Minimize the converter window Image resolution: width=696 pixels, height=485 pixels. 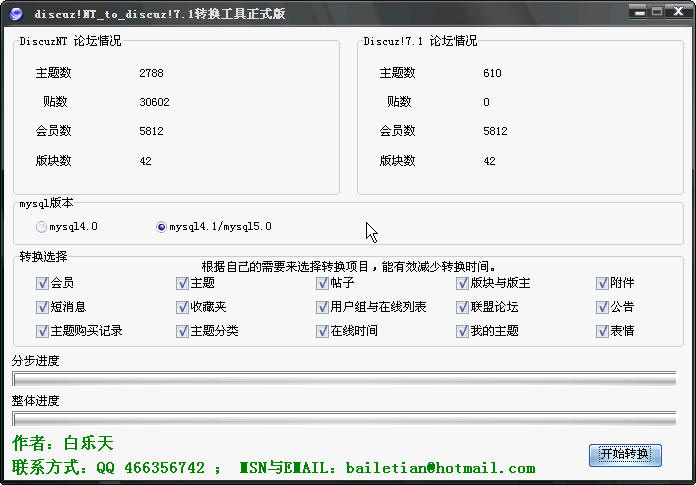tap(639, 12)
